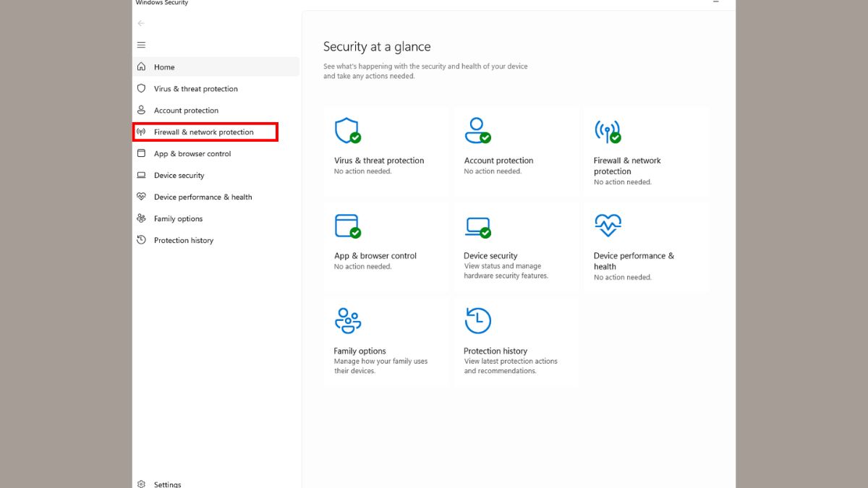Open Firewall & network protection sidebar item
Screen dimensions: 868x488
pos(205,132)
